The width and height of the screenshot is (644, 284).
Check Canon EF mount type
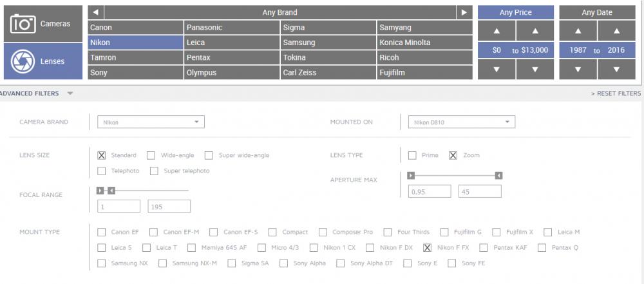click(102, 232)
